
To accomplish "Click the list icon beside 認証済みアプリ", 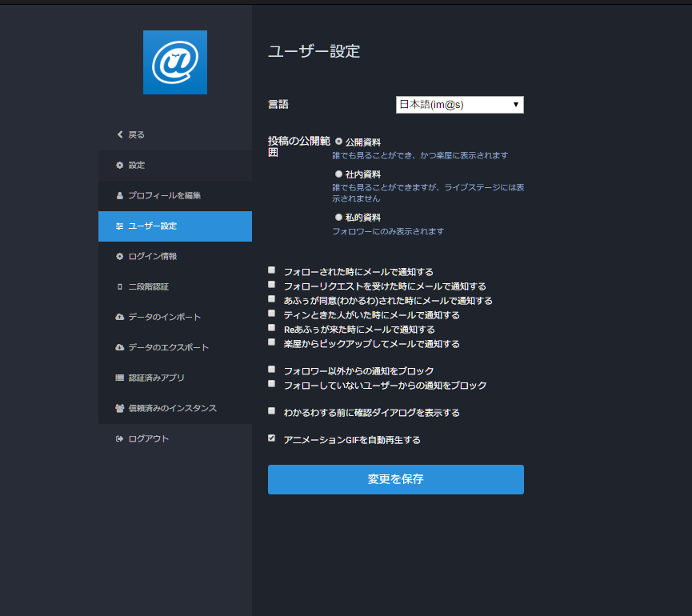I will (x=119, y=378).
